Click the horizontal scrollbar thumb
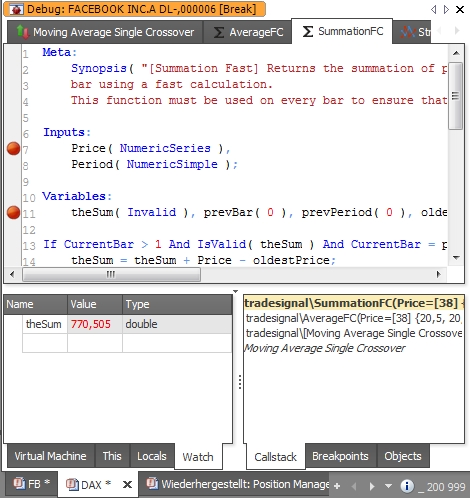Screen dimensions: 470x498 (x=111, y=274)
